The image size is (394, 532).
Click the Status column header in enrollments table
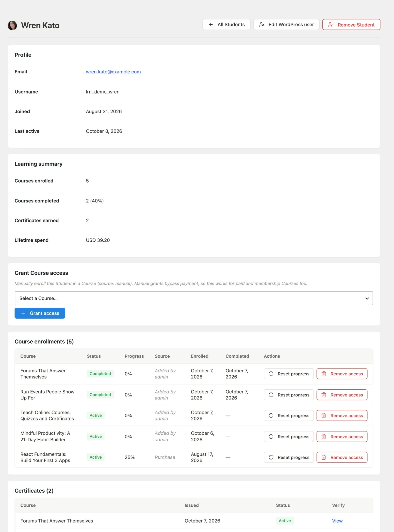pyautogui.click(x=94, y=356)
